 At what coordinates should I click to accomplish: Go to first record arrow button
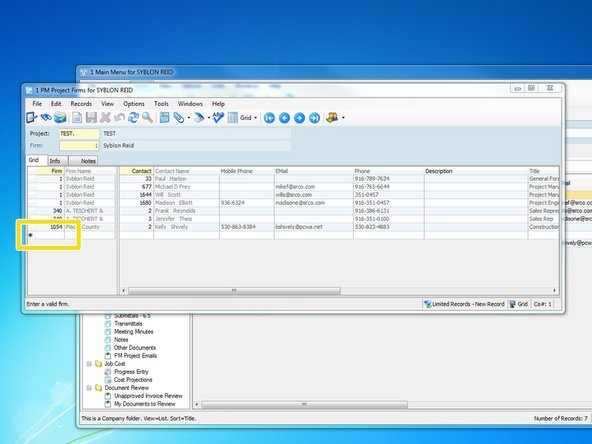(269, 118)
